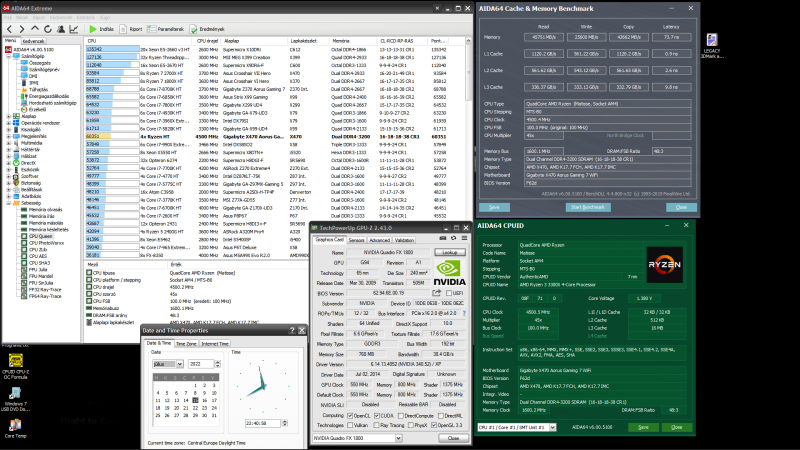Open Core Temp desktop icon
The height and width of the screenshot is (450, 800).
[x=15, y=429]
